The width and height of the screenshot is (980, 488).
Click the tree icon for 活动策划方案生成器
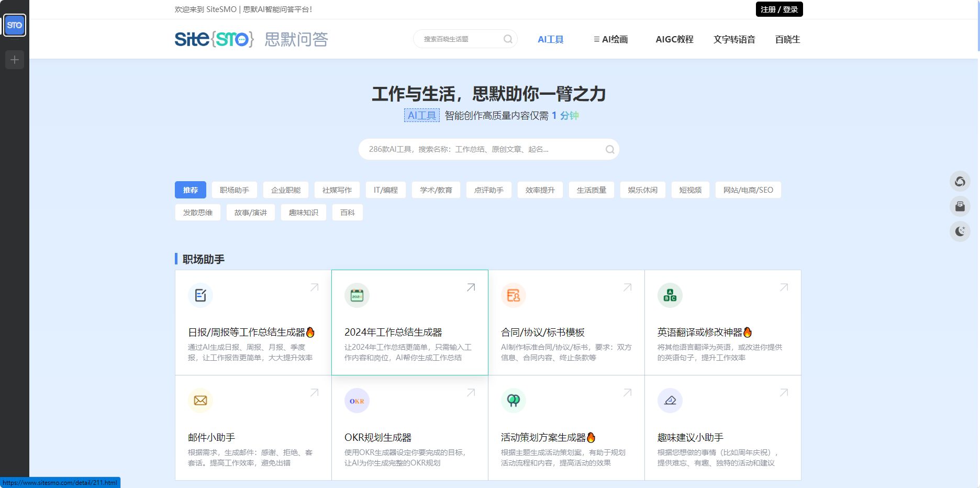tap(513, 400)
